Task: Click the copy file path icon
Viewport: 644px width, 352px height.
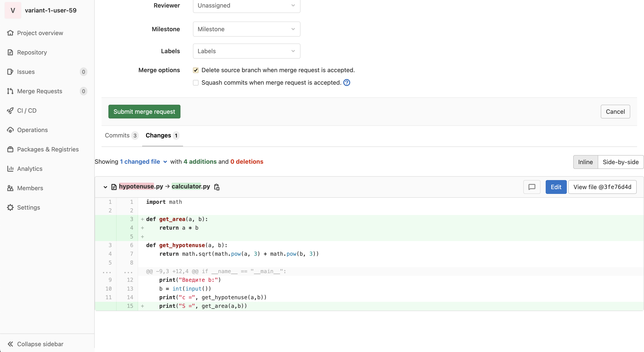Action: pos(217,187)
